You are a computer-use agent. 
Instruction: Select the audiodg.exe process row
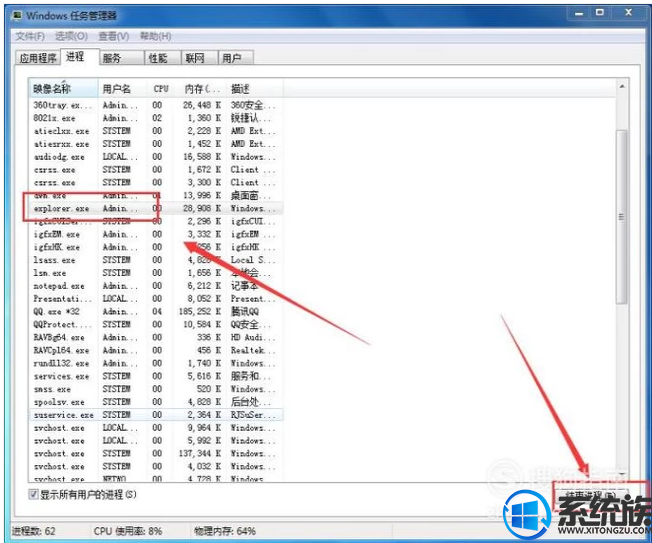tap(156, 157)
